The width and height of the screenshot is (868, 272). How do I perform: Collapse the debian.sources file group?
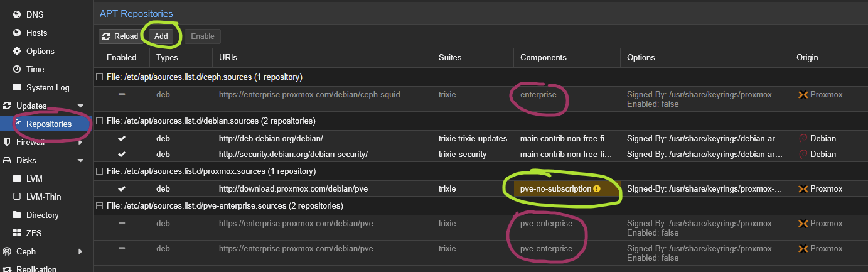coord(99,121)
